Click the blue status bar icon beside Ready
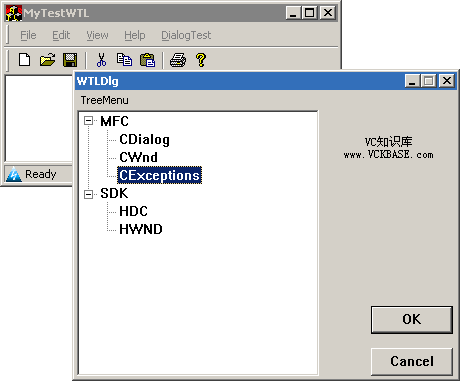The image size is (460, 381). point(14,174)
